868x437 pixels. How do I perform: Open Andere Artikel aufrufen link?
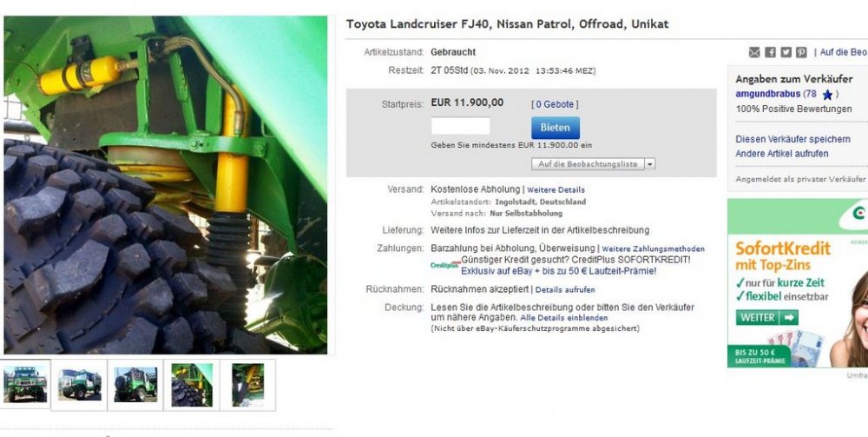(782, 154)
